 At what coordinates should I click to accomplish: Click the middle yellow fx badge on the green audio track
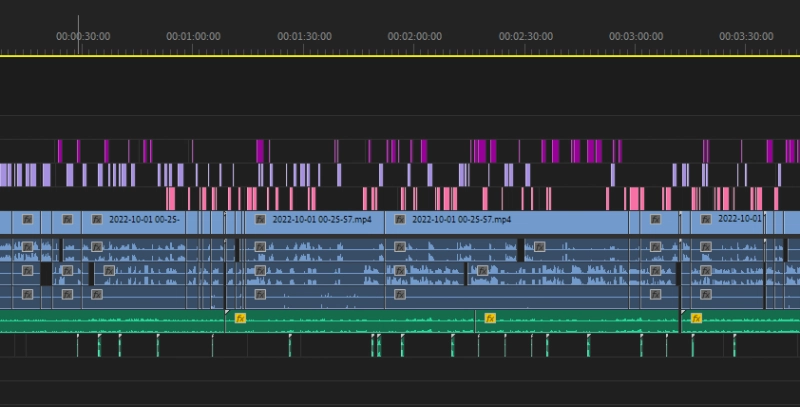point(490,318)
